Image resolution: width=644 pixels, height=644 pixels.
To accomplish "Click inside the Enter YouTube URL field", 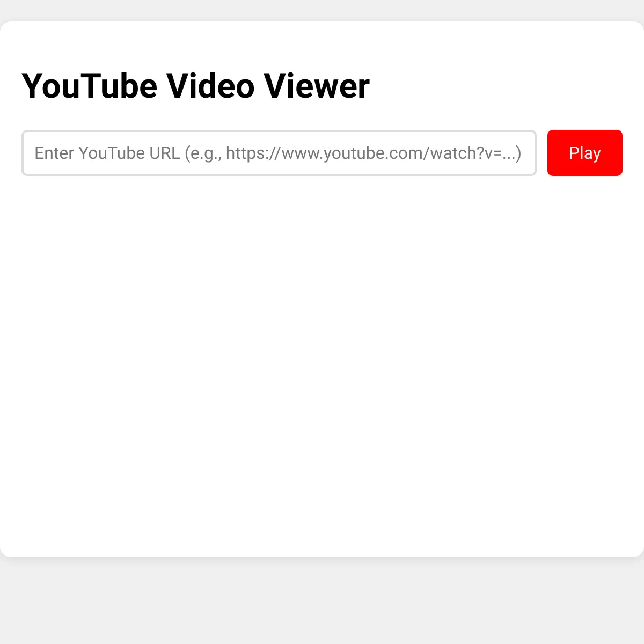I will [x=279, y=152].
